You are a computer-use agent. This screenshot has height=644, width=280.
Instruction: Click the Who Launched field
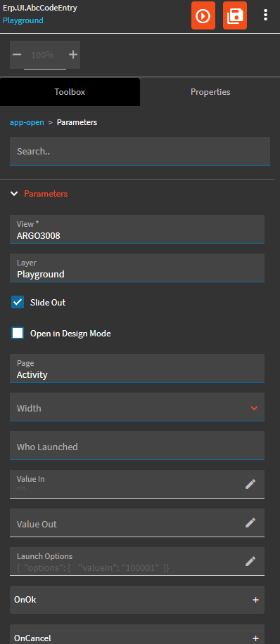coord(137,446)
